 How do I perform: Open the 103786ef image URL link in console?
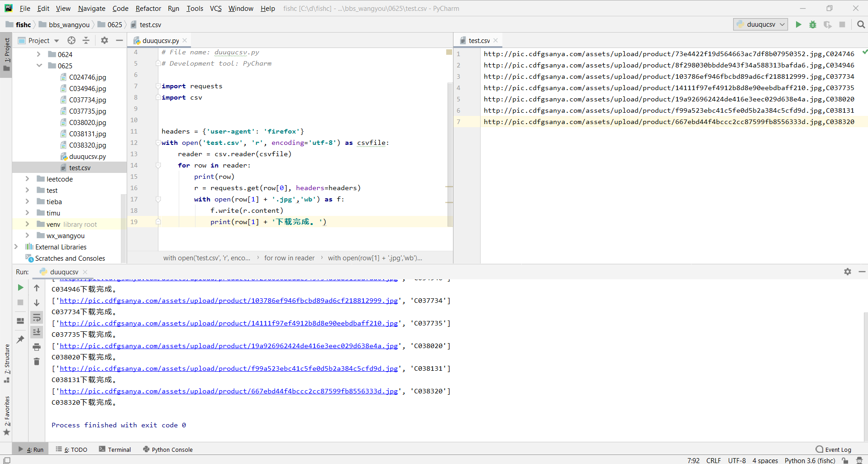(229, 301)
